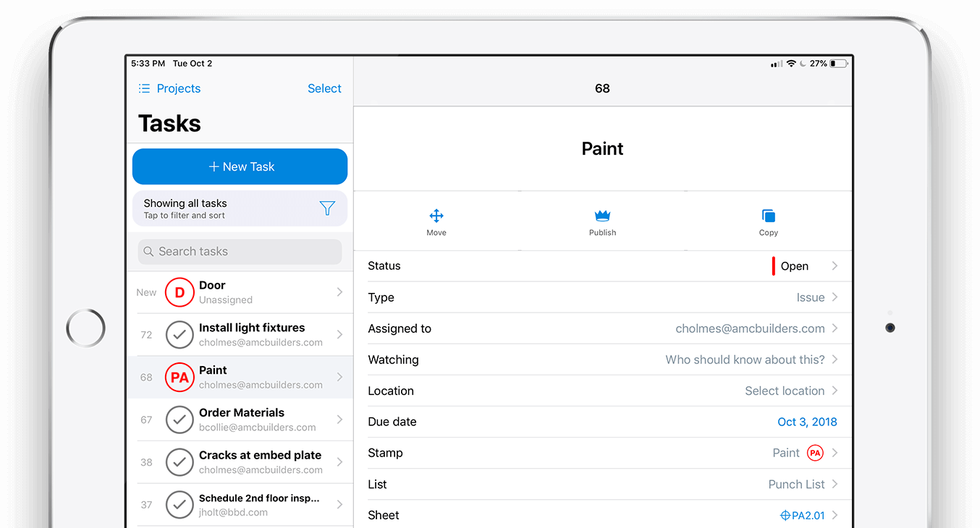Go back to Projects
Viewport: 980px width, 528px height.
[178, 88]
